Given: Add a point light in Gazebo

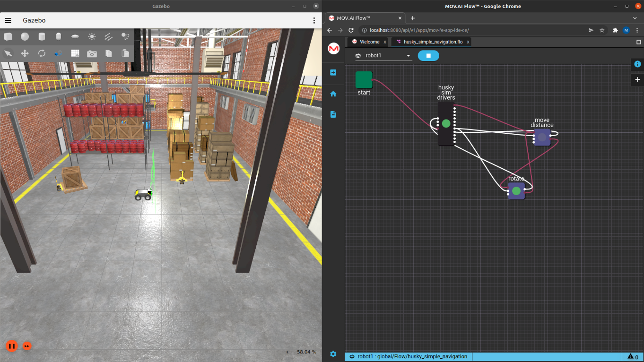Looking at the screenshot, I should [x=92, y=36].
